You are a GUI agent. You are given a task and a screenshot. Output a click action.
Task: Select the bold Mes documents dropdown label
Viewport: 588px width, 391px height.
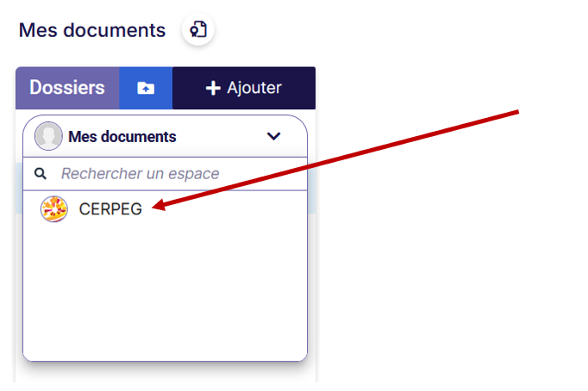122,137
